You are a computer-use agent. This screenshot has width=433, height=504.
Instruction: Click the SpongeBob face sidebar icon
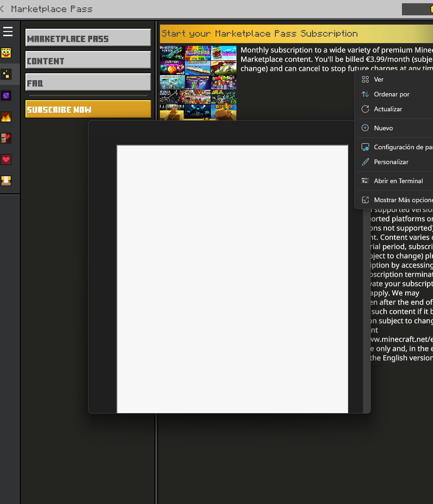(6, 53)
